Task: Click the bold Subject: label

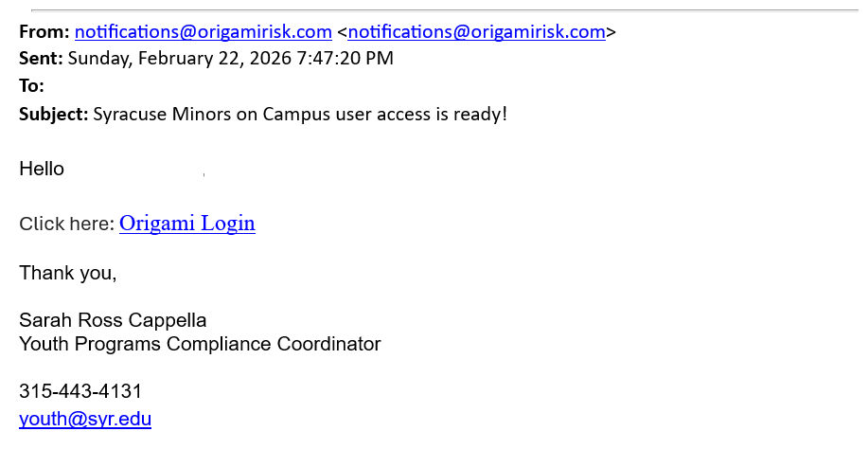Action: (x=54, y=115)
